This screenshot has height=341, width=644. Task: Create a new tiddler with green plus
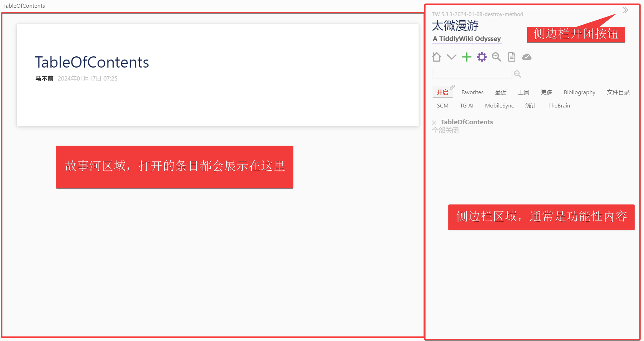point(467,57)
